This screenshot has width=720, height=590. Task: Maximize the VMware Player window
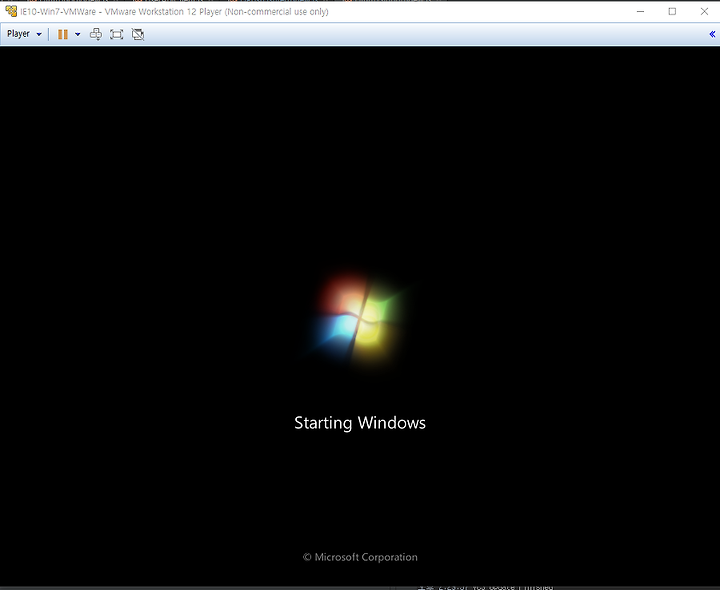(672, 11)
